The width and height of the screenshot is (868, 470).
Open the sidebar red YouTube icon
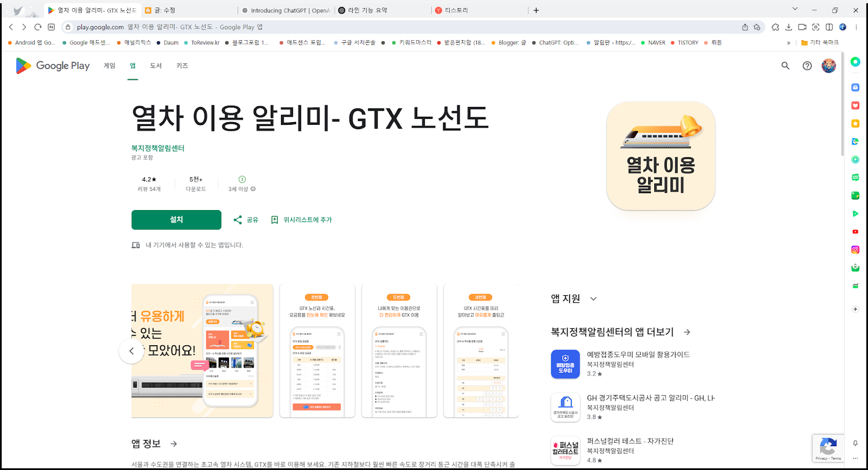[x=855, y=232]
